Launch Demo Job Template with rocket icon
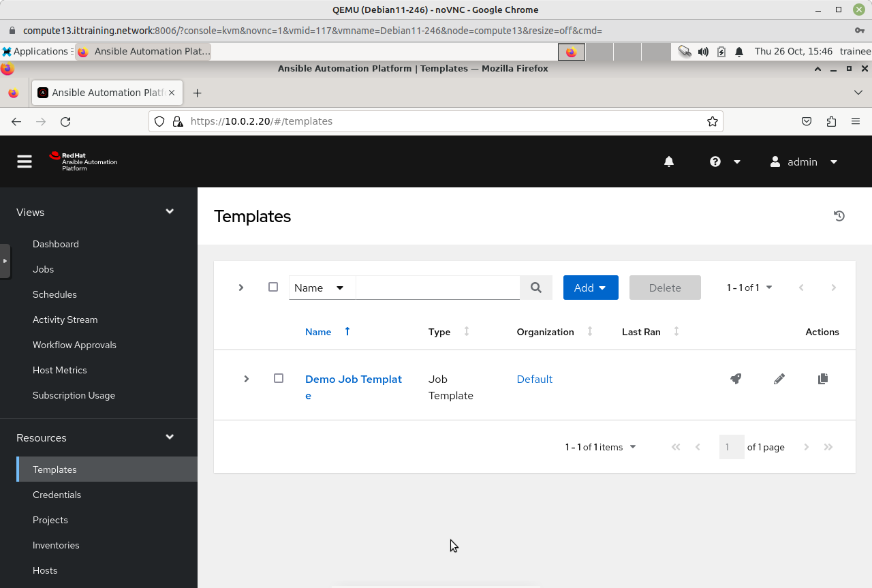This screenshot has height=588, width=872. pyautogui.click(x=736, y=379)
